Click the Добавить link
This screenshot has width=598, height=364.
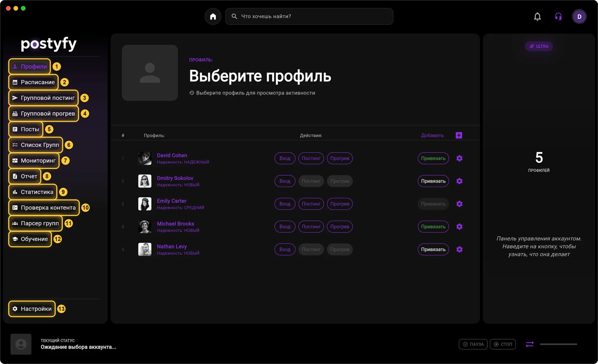pyautogui.click(x=432, y=135)
